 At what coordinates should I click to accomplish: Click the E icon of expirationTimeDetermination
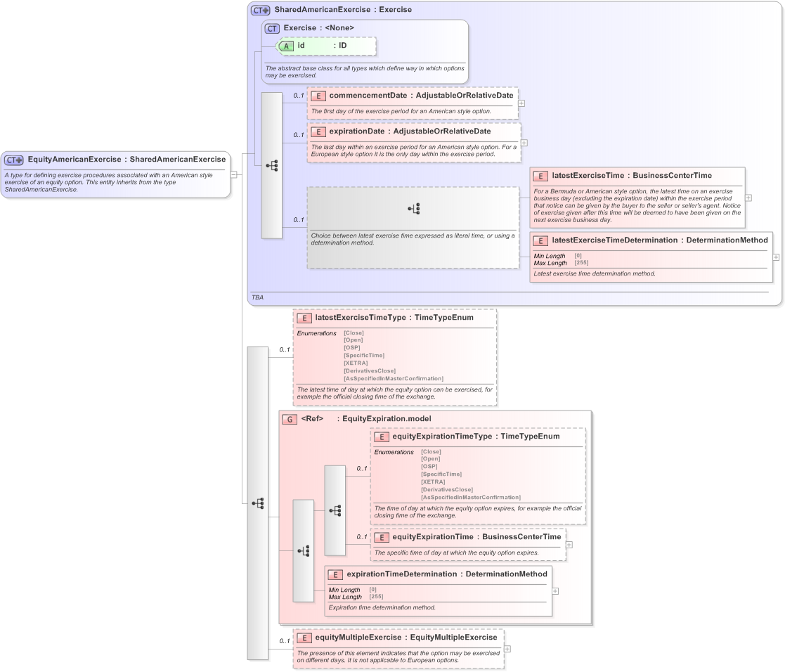tap(335, 575)
